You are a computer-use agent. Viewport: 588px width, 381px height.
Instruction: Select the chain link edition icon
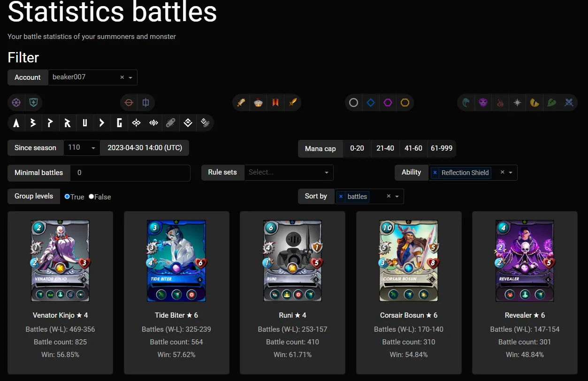coord(171,123)
